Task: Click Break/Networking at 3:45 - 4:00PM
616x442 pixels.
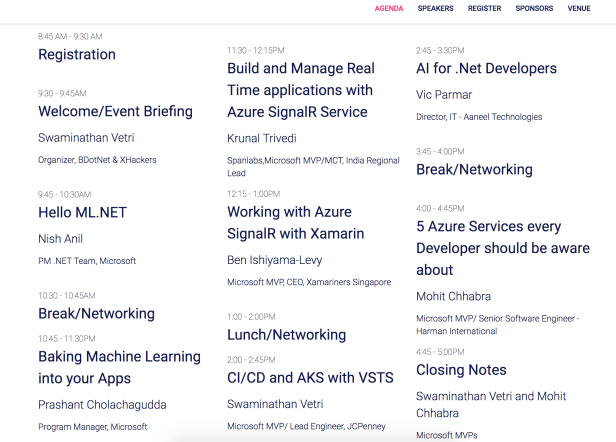Action: click(x=474, y=169)
